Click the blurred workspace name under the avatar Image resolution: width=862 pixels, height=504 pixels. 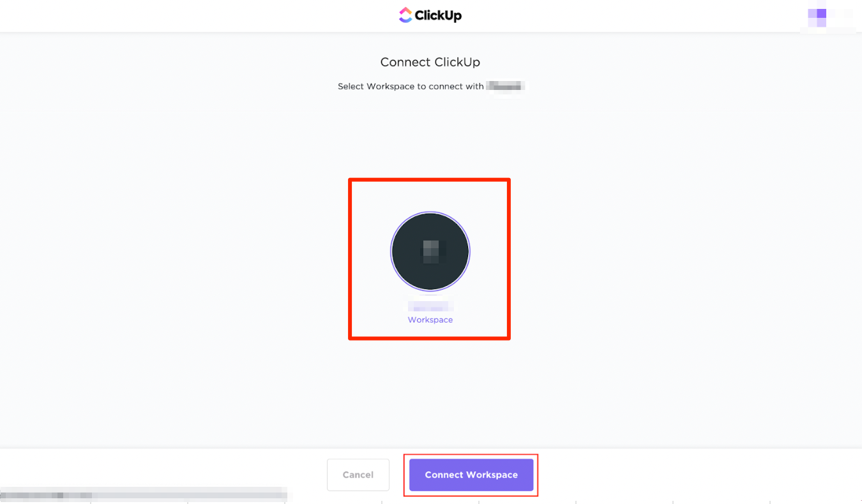tap(430, 307)
